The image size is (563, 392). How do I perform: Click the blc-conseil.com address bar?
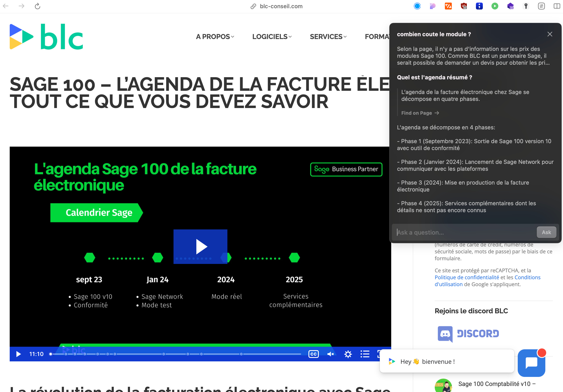click(277, 6)
